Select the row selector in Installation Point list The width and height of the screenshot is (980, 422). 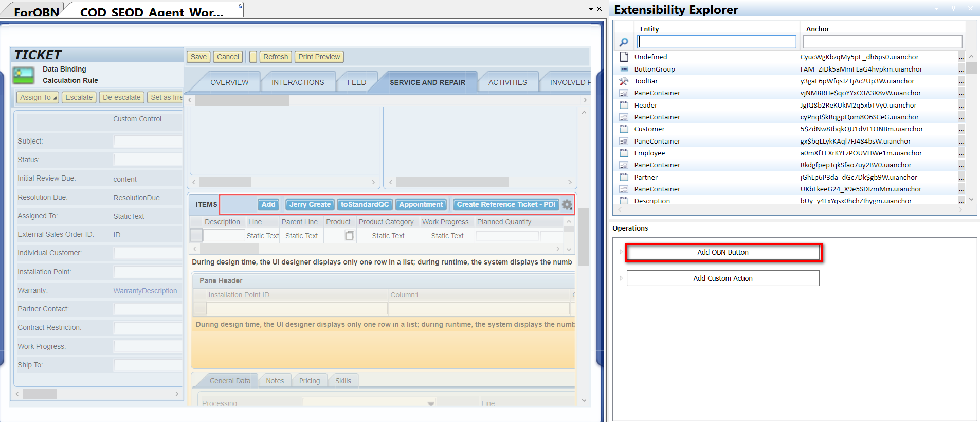point(201,308)
